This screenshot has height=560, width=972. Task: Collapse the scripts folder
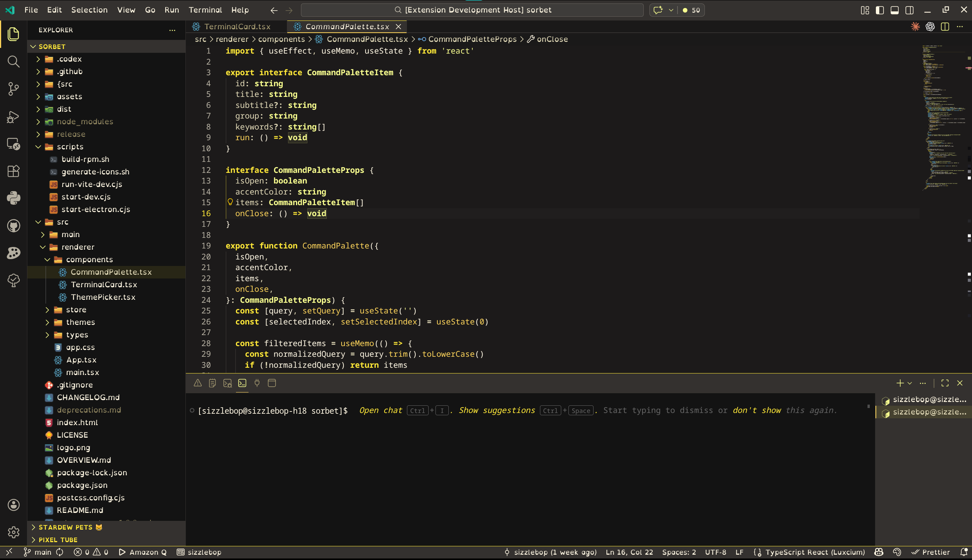[70, 147]
